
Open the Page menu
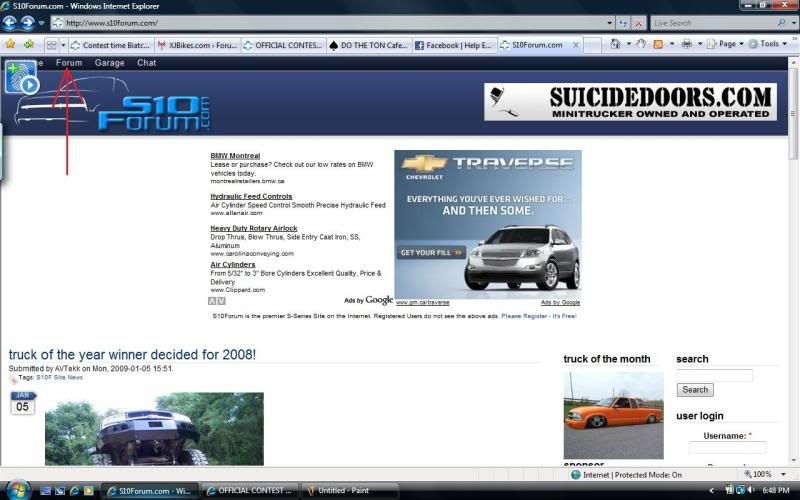coord(726,44)
